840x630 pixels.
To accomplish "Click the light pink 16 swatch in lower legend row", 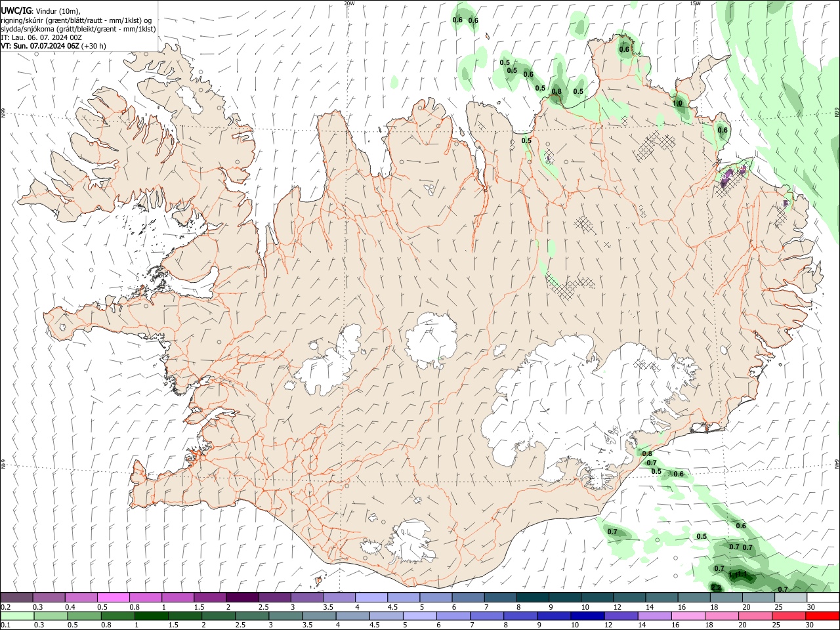I will 688,616.
